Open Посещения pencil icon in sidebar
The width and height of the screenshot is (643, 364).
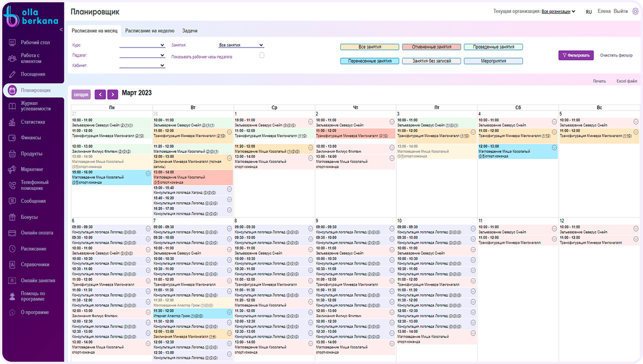(x=12, y=74)
